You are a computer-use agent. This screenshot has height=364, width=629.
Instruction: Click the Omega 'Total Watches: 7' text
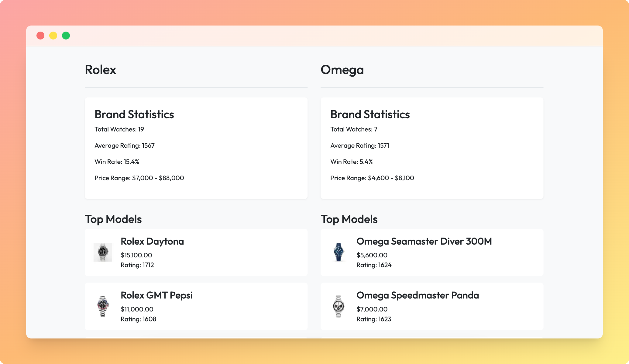(354, 129)
